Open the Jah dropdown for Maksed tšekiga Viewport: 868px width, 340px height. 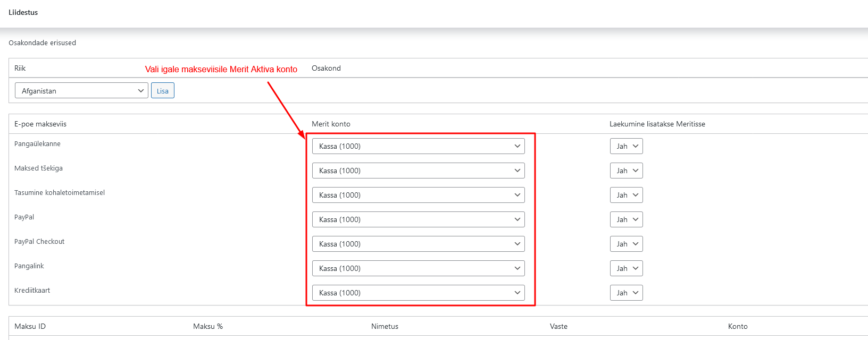pos(626,171)
